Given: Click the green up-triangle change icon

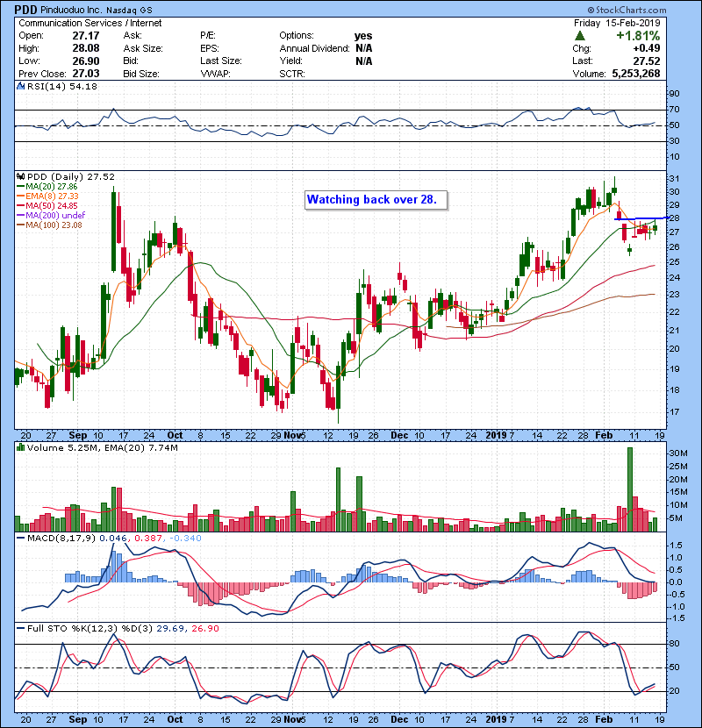Looking at the screenshot, I should pos(580,36).
